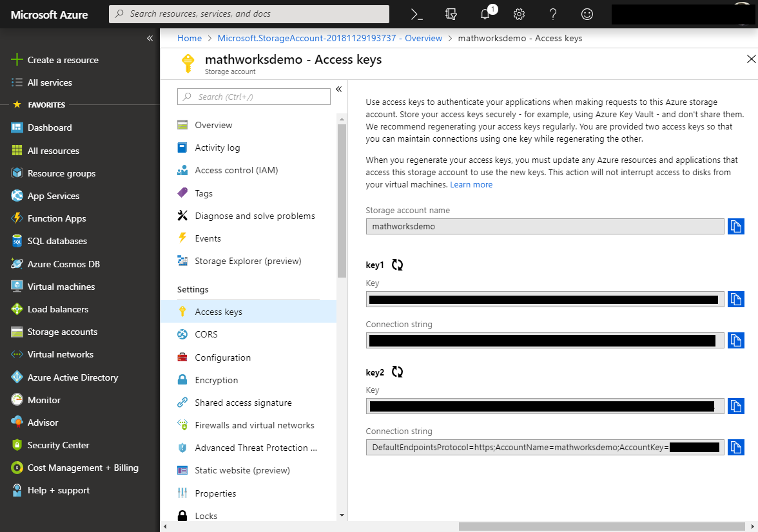Regenerate key1 with the refresh icon
758x532 pixels.
tap(397, 265)
